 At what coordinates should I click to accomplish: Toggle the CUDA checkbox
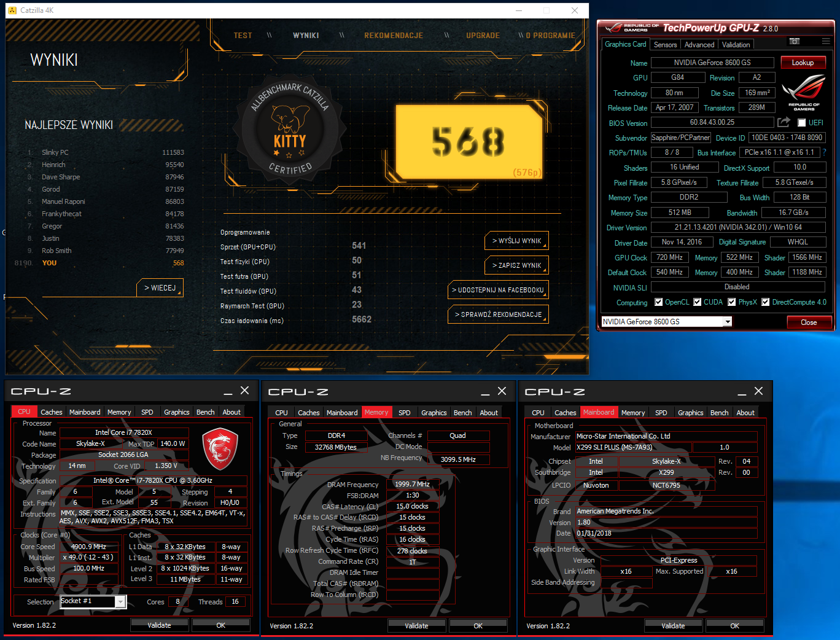tap(697, 302)
